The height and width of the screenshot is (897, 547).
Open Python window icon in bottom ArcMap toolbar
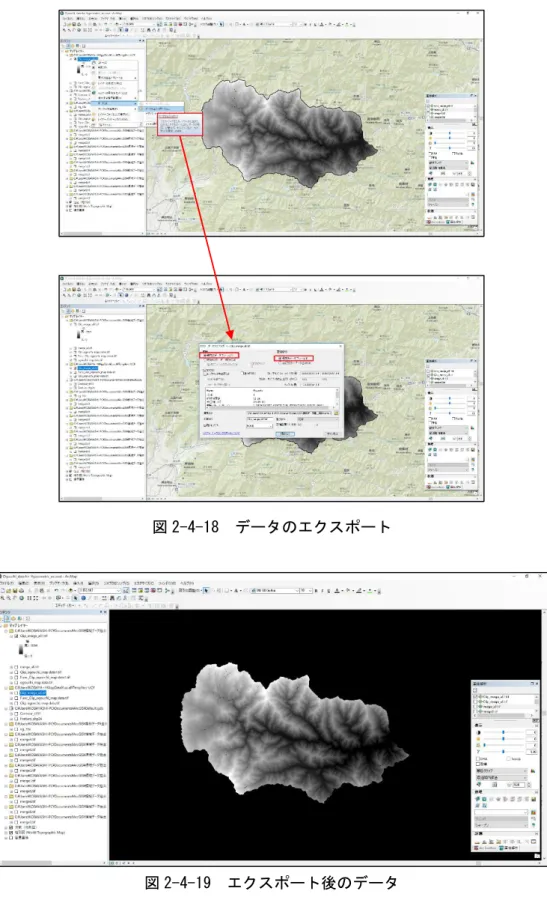(160, 590)
